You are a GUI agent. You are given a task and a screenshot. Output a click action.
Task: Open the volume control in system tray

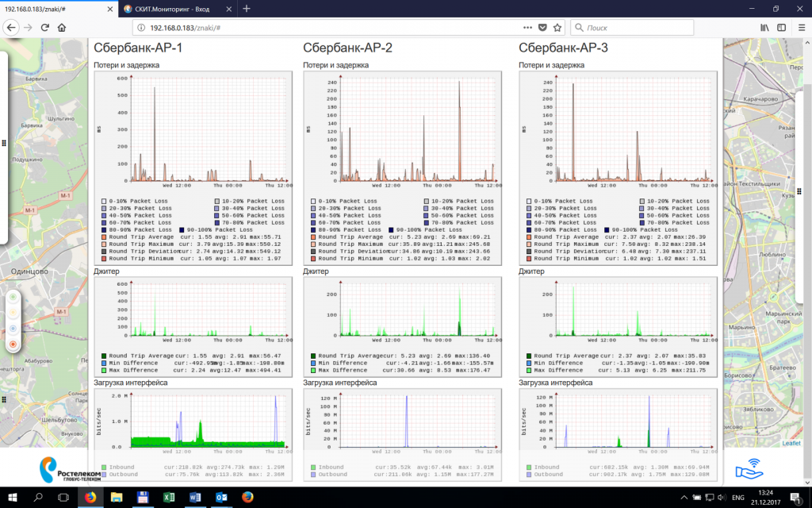point(722,498)
